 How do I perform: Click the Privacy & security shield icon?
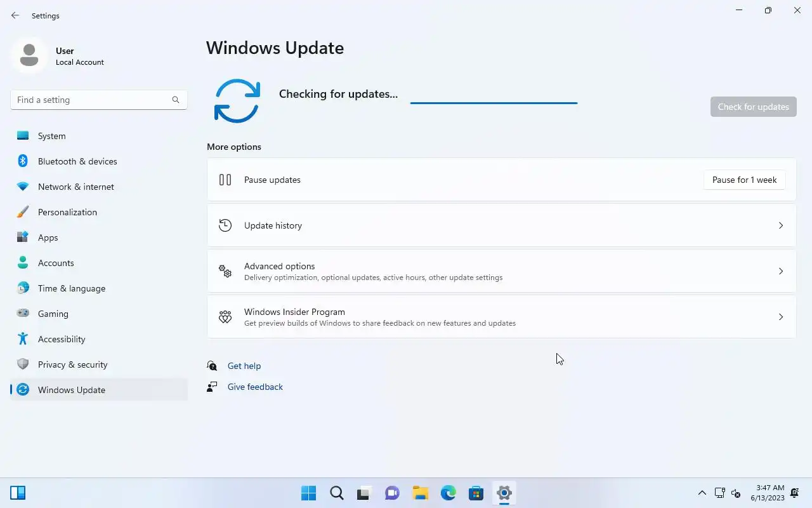23,364
